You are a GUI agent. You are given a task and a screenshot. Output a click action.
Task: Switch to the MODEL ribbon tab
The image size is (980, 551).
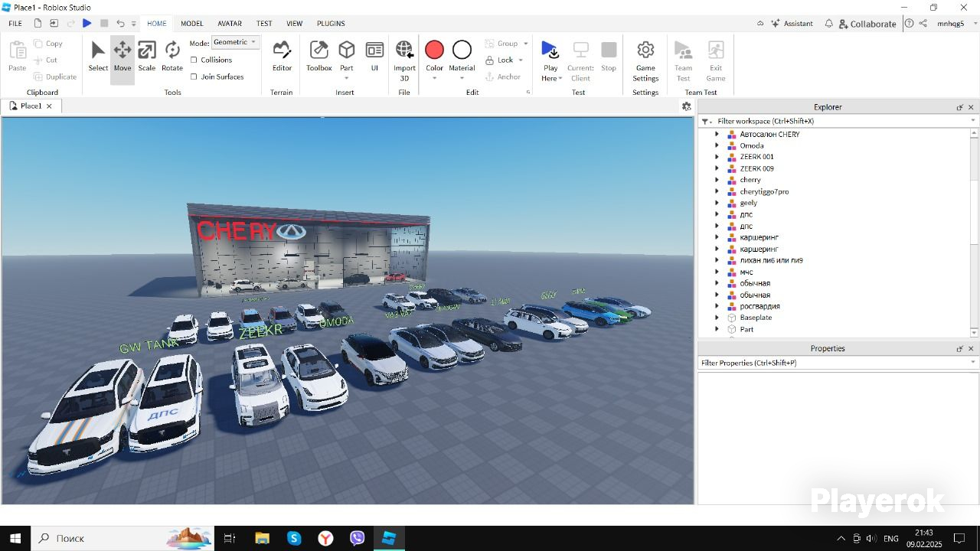(192, 24)
